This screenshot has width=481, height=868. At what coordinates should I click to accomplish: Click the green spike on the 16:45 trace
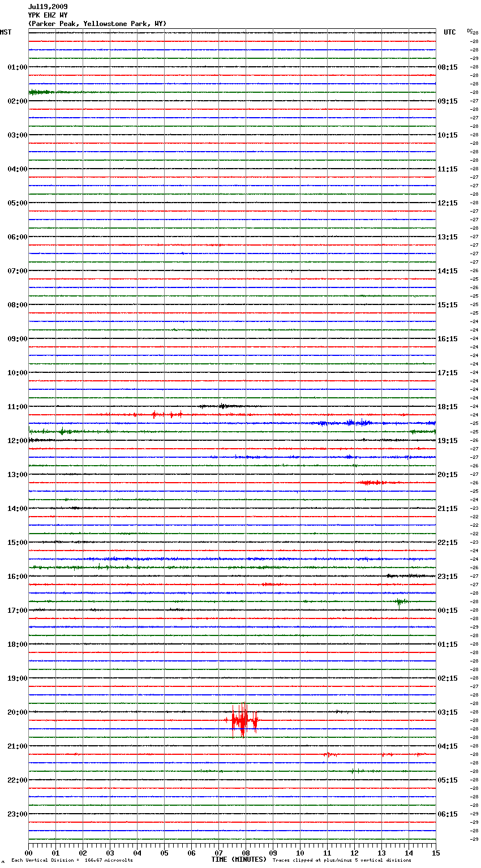point(401,601)
